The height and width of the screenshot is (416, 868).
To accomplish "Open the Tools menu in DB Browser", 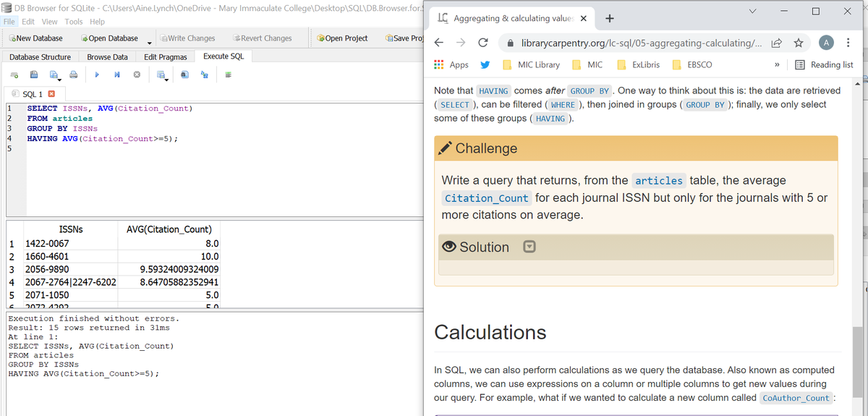I will click(74, 22).
